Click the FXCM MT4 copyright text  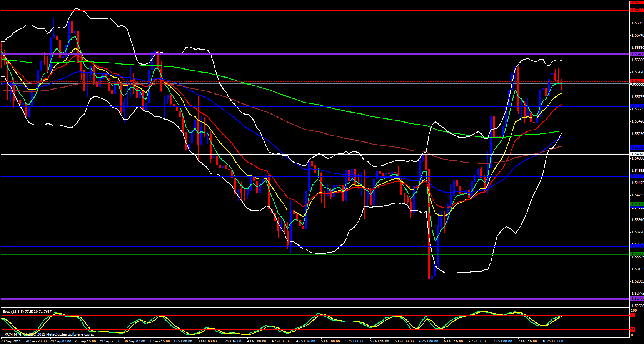48,334
